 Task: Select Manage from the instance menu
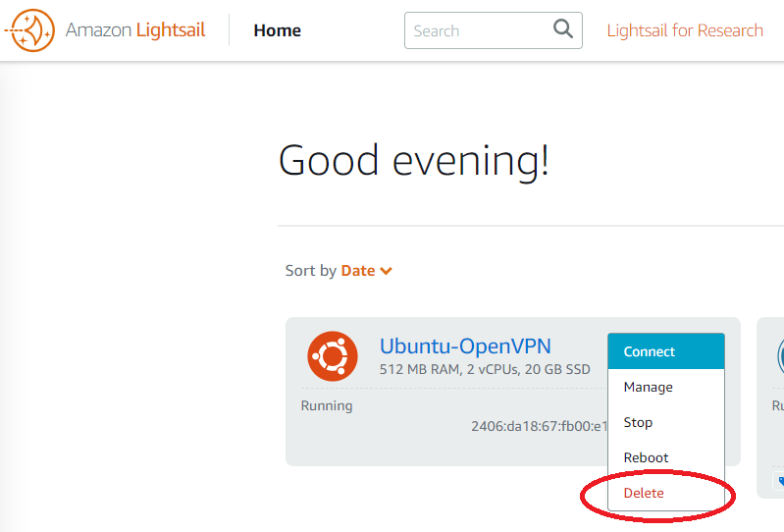coord(649,387)
